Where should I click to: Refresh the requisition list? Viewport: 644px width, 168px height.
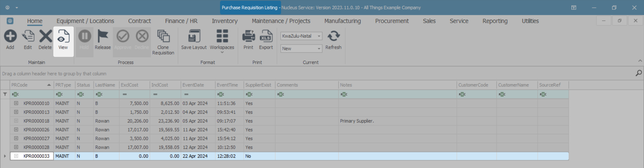click(333, 36)
